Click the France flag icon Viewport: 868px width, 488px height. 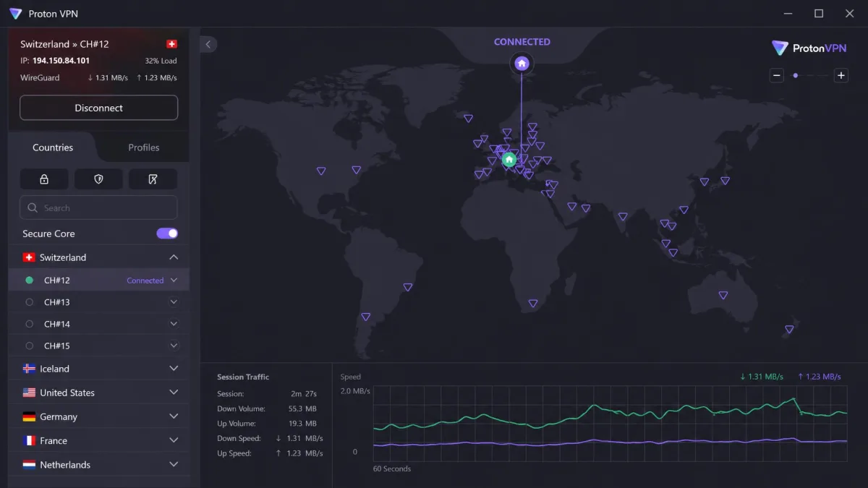29,440
